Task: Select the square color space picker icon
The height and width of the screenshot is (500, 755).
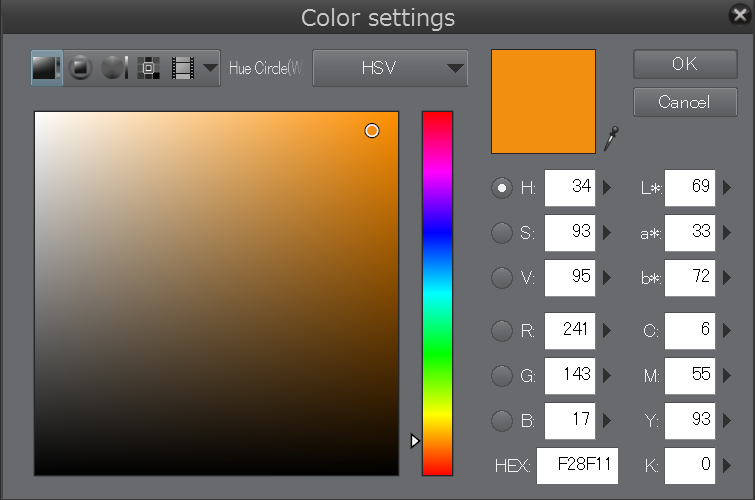Action: point(47,68)
